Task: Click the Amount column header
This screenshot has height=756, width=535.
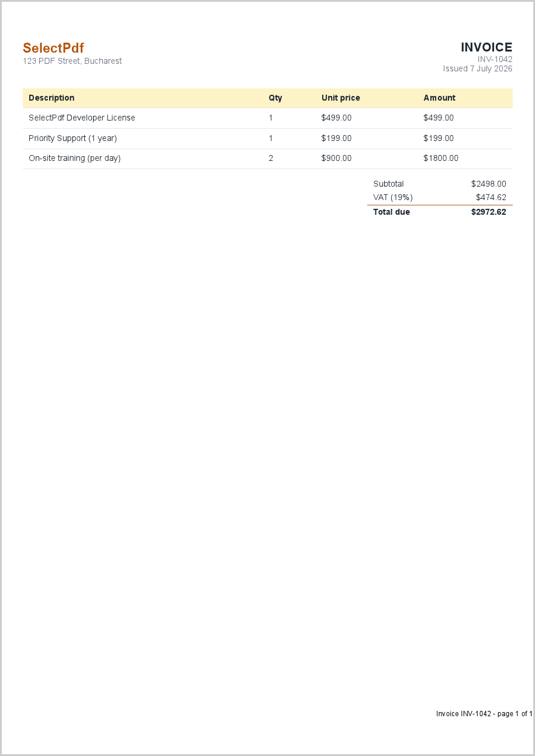Action: tap(439, 98)
